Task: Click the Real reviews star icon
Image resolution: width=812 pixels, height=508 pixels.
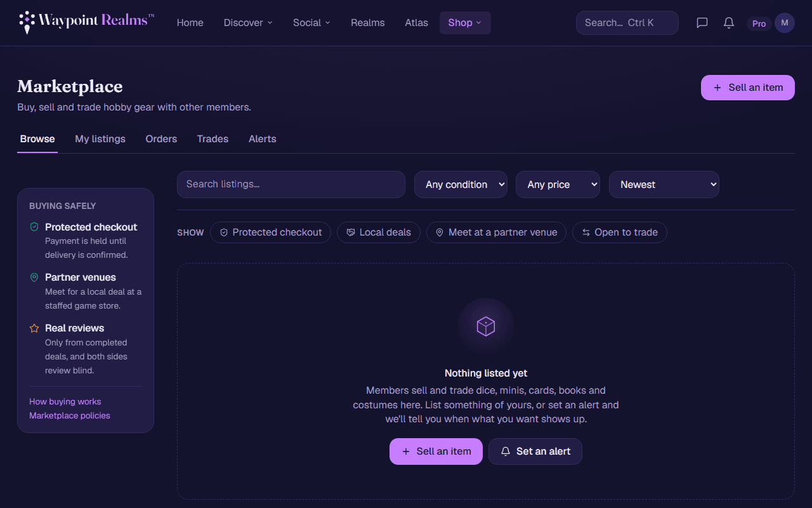Action: click(x=34, y=328)
